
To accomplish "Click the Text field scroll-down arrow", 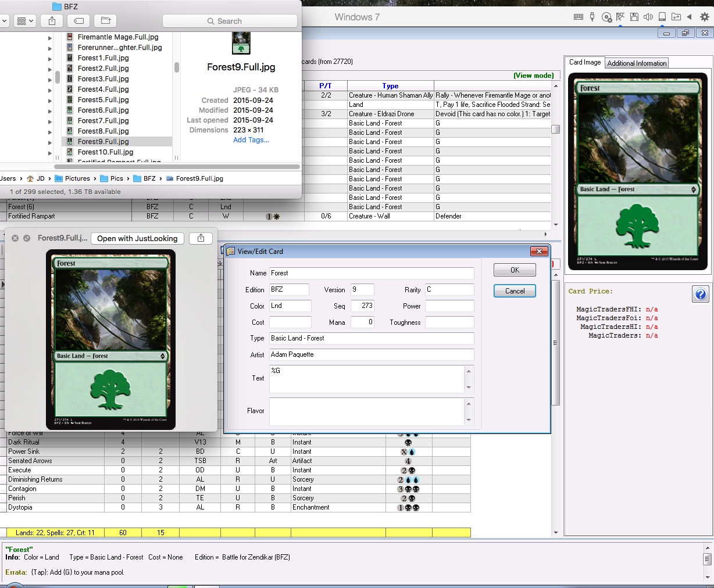I will (469, 388).
